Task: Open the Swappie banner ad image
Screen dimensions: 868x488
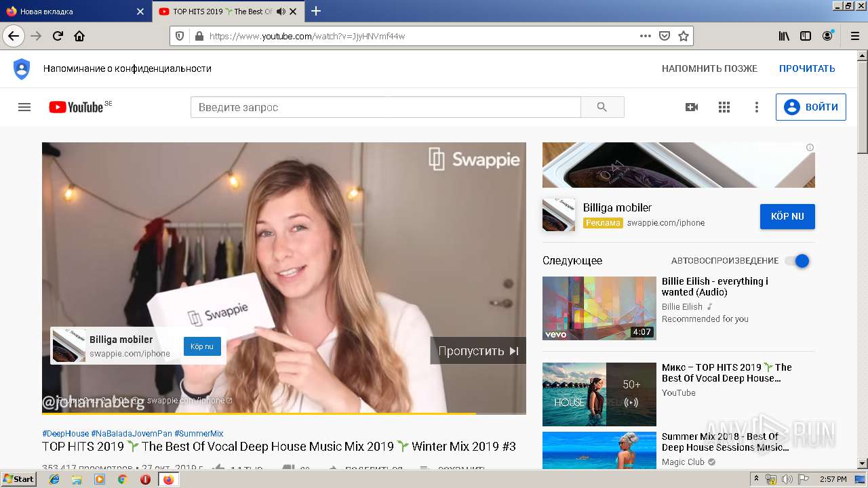Action: pos(678,165)
